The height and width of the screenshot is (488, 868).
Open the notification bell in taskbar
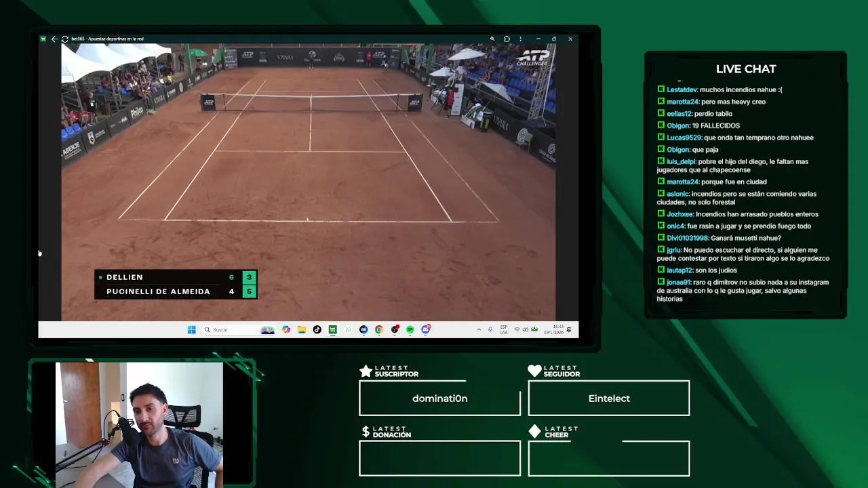coord(570,329)
